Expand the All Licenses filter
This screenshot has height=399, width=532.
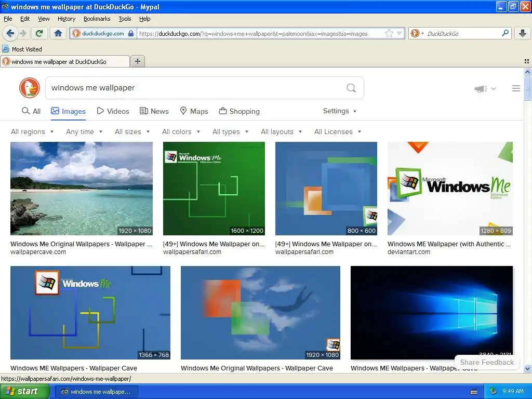pos(338,131)
